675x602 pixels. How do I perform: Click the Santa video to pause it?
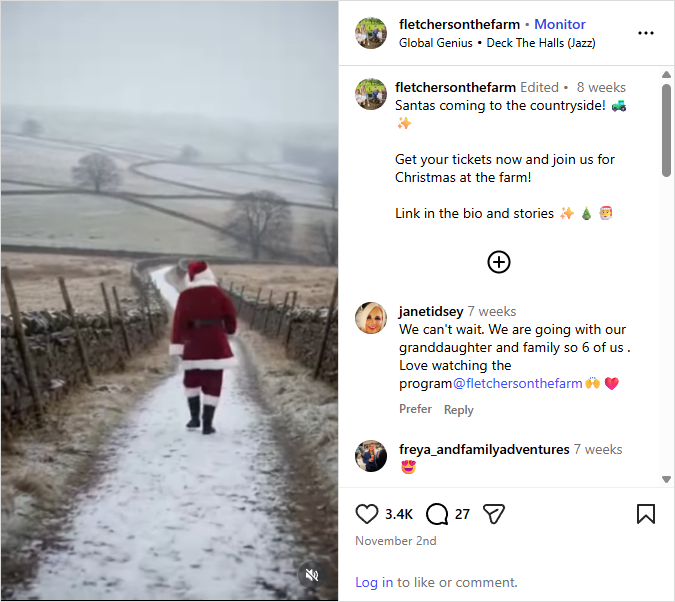(169, 300)
